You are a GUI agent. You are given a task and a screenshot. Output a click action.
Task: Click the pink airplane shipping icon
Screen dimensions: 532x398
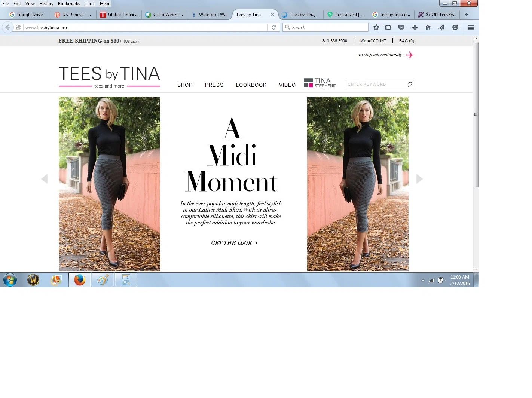point(410,55)
